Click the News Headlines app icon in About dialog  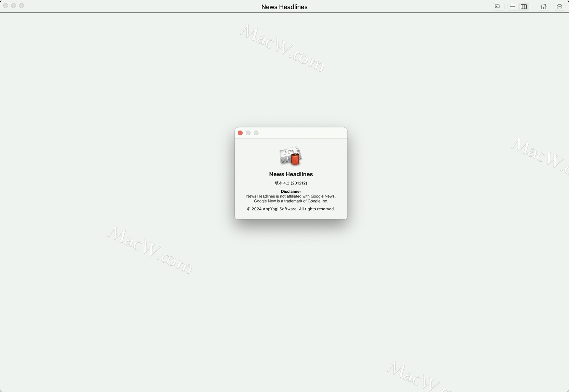291,155
